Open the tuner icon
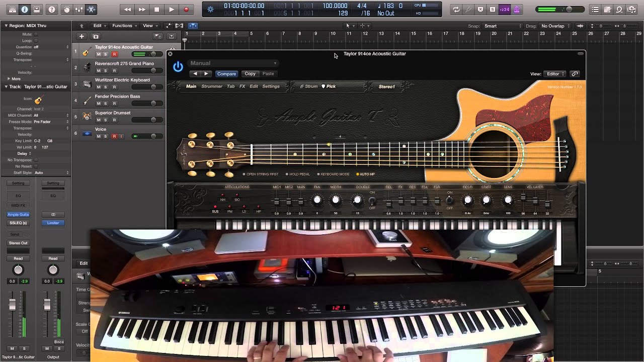The width and height of the screenshot is (644, 362). coord(468,10)
